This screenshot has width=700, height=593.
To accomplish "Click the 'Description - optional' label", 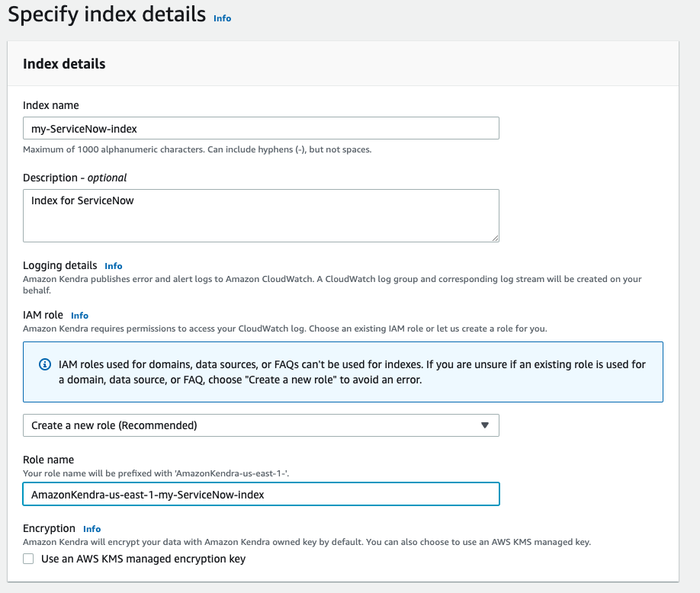I will (x=75, y=178).
